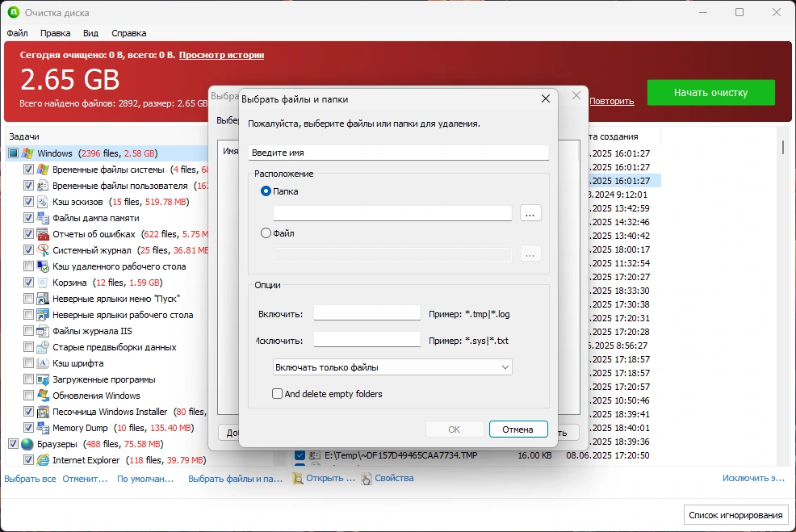The height and width of the screenshot is (532, 796).
Task: Select the Папка radio button
Action: pyautogui.click(x=266, y=191)
